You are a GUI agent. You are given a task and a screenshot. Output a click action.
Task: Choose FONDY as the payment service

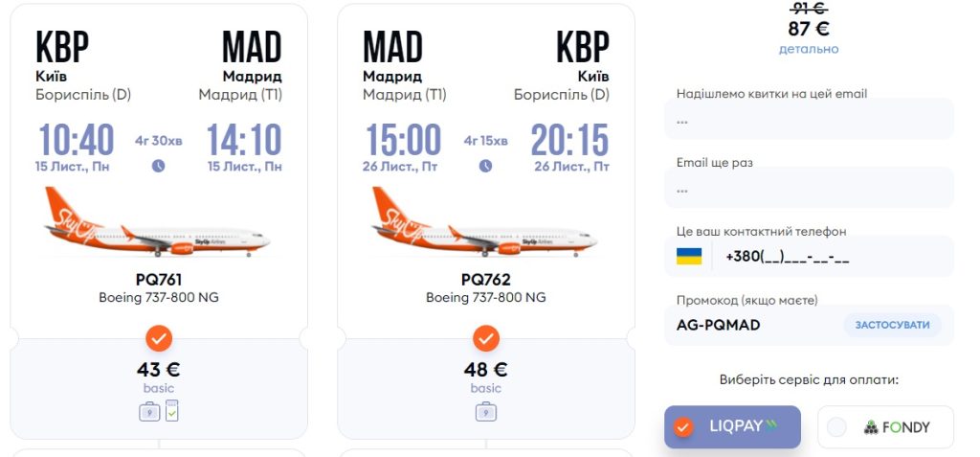tap(885, 427)
